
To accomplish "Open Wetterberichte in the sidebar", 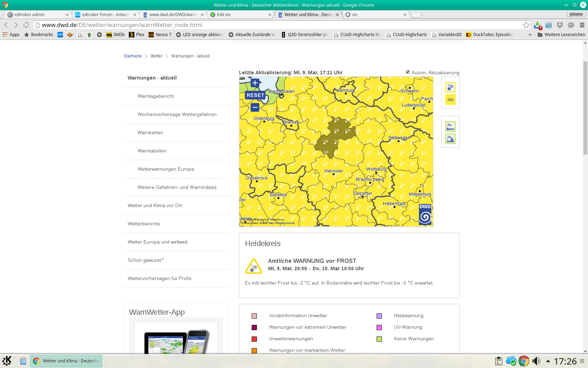I will tap(144, 224).
